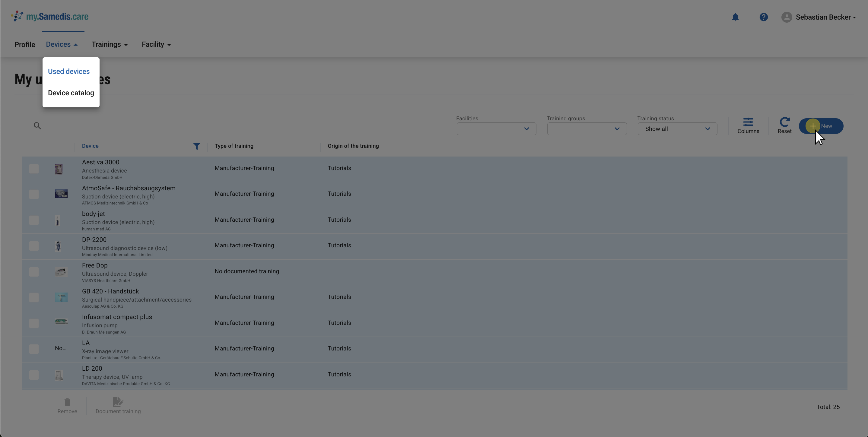Viewport: 868px width, 437px height.
Task: Click the search magnifier icon
Action: tap(37, 126)
